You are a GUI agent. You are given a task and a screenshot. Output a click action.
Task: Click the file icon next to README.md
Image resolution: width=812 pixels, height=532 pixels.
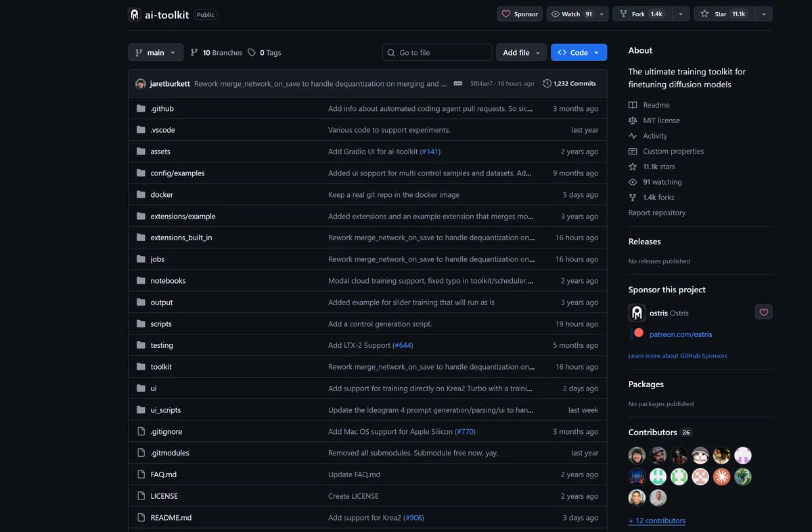[x=141, y=518]
